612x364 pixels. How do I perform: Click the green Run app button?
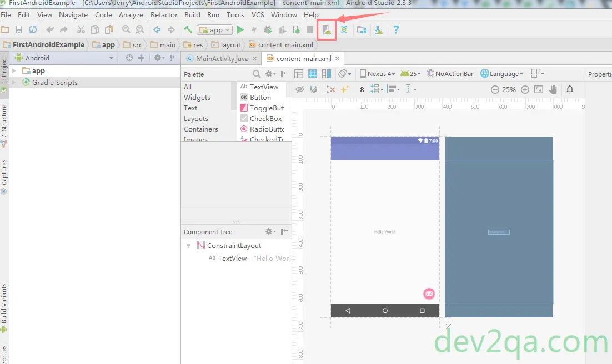coord(240,29)
